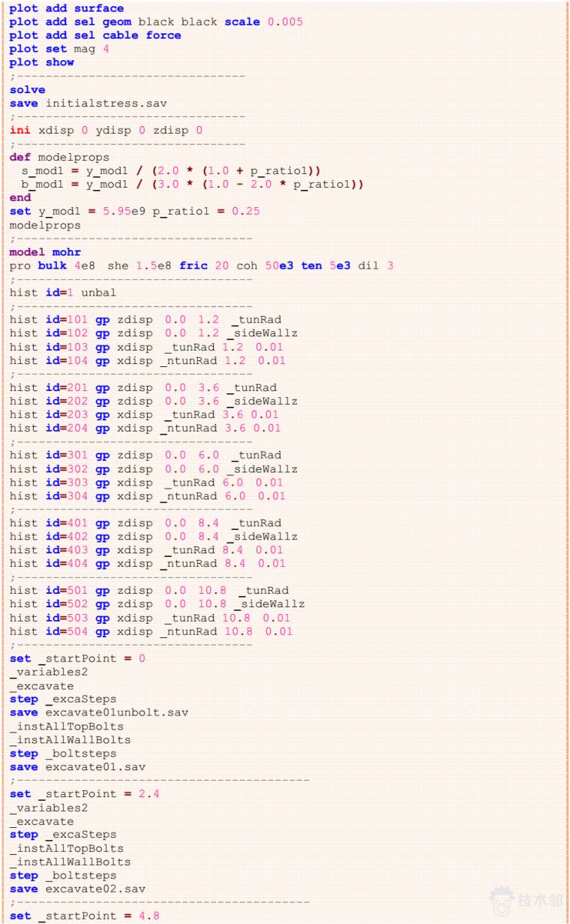570x924 pixels.
Task: Click the line starting with 's_mod1 ='
Action: pos(171,170)
